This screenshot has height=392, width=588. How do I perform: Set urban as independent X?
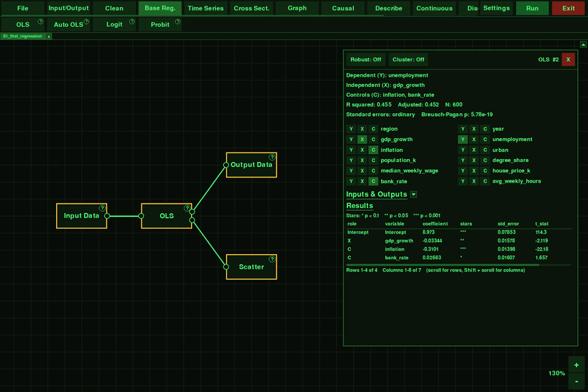[x=474, y=150]
